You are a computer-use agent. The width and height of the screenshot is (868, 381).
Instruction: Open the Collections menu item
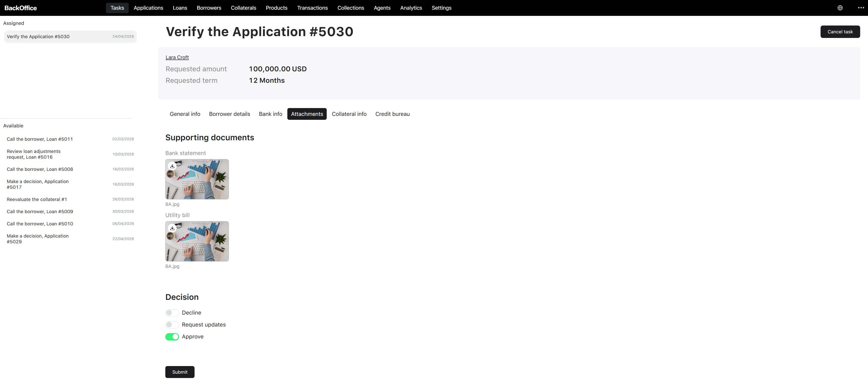click(x=350, y=8)
